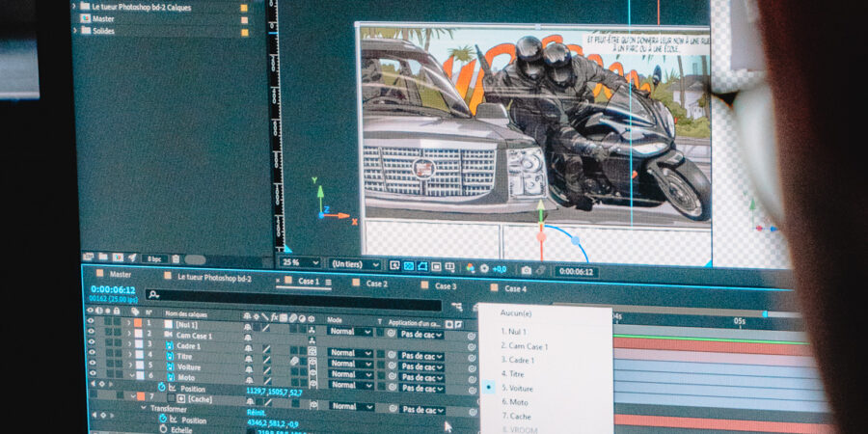Open Pas de cac dropdown for [Cache]
The image size is (868, 434).
[x=421, y=410]
